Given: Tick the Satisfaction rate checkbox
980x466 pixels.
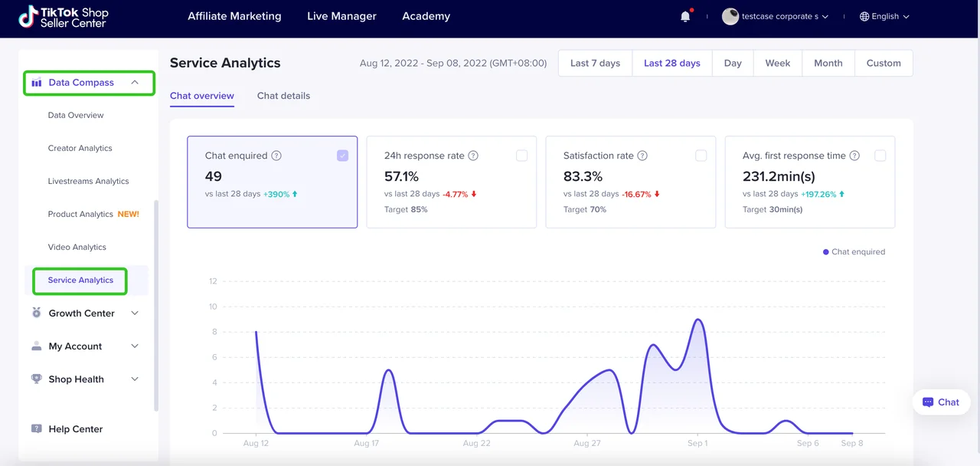Looking at the screenshot, I should 701,156.
